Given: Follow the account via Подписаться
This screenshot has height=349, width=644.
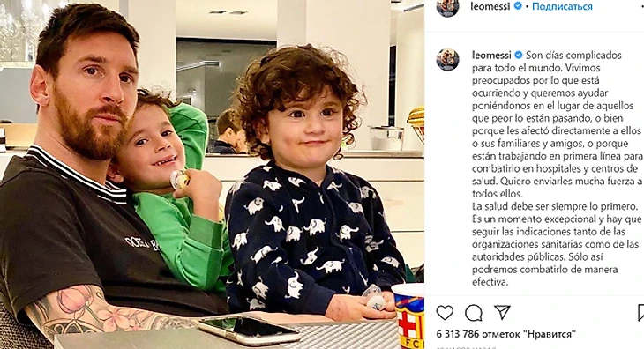Looking at the screenshot, I should pos(562,6).
